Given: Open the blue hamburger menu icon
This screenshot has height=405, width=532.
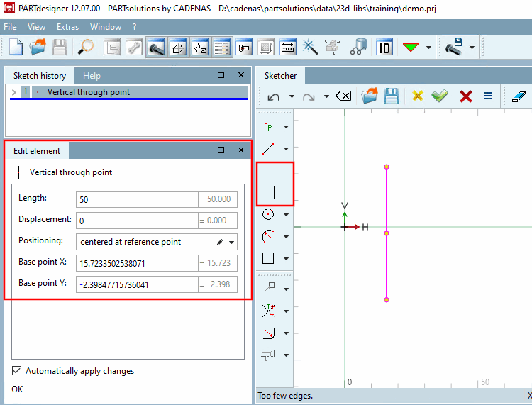Looking at the screenshot, I should click(x=488, y=96).
